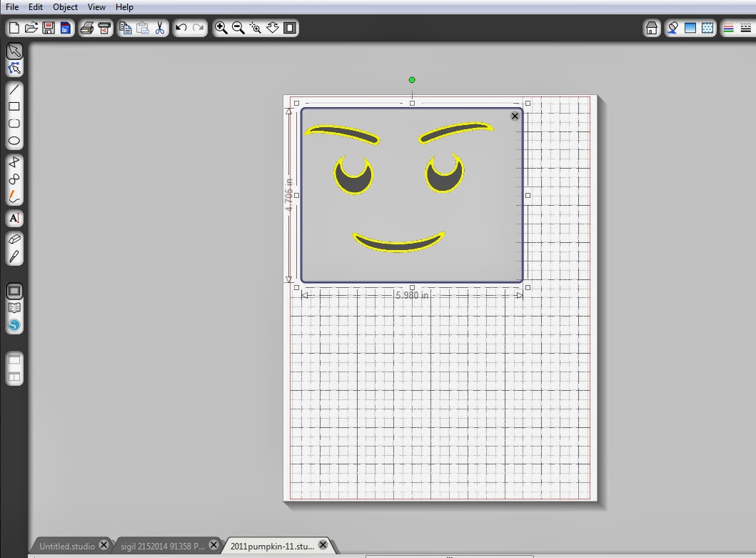Image resolution: width=756 pixels, height=558 pixels.
Task: Click the Save to SD card icon
Action: 65,28
